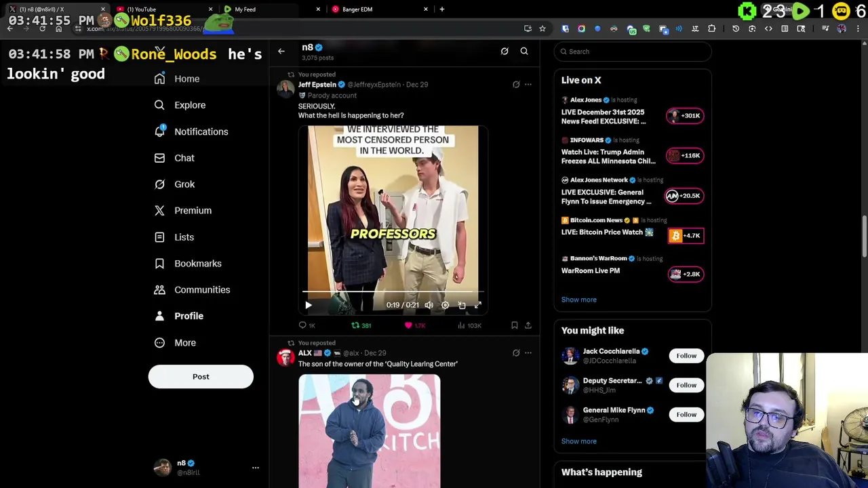Mute the video using volume icon
This screenshot has width=868, height=488.
429,306
